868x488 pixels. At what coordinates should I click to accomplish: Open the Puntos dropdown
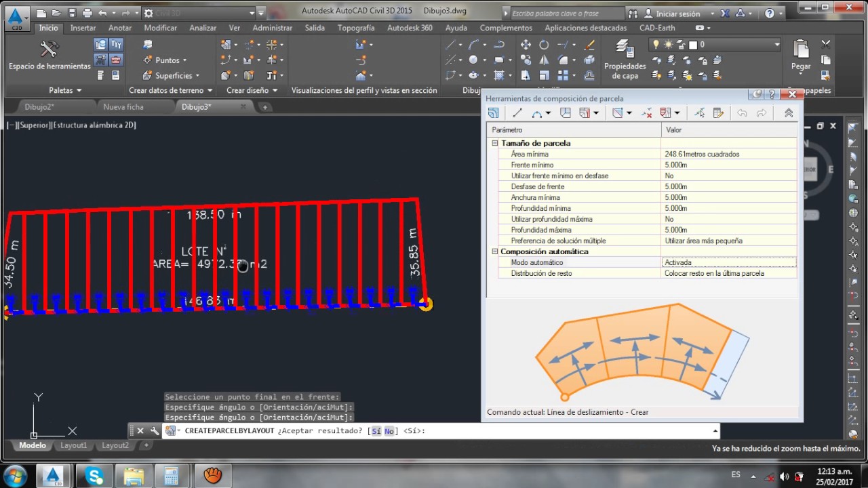pos(165,60)
